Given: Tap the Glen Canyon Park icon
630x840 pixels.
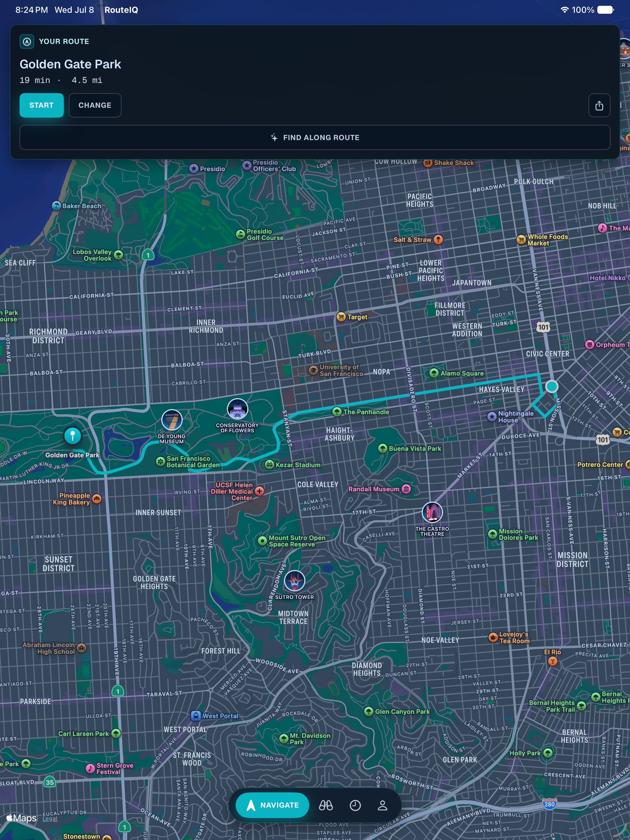Looking at the screenshot, I should tap(368, 711).
